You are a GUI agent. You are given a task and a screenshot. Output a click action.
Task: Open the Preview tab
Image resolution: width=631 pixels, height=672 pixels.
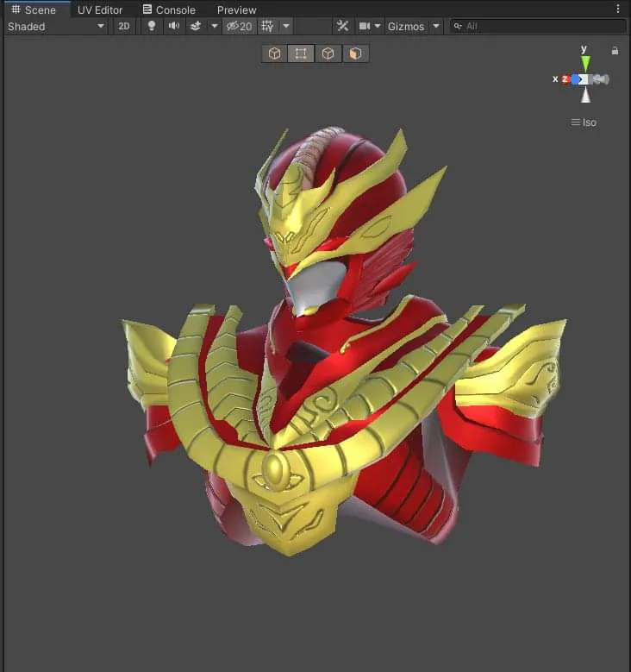236,9
